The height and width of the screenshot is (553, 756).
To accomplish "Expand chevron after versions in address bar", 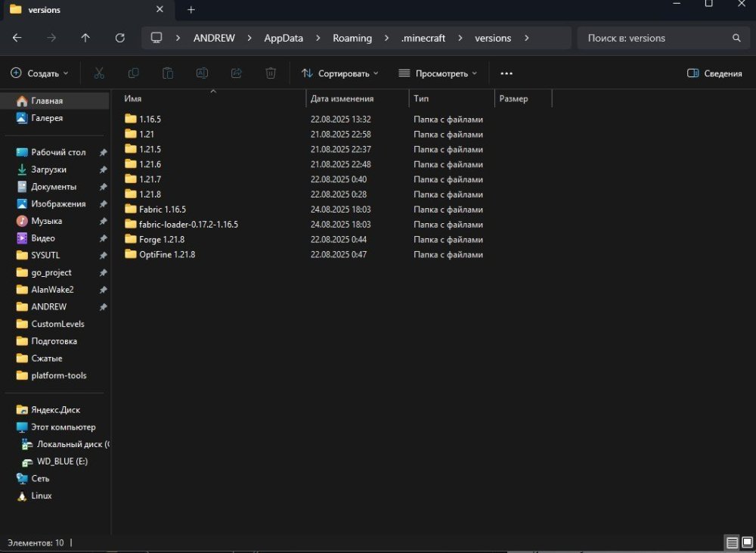I will pyautogui.click(x=526, y=38).
